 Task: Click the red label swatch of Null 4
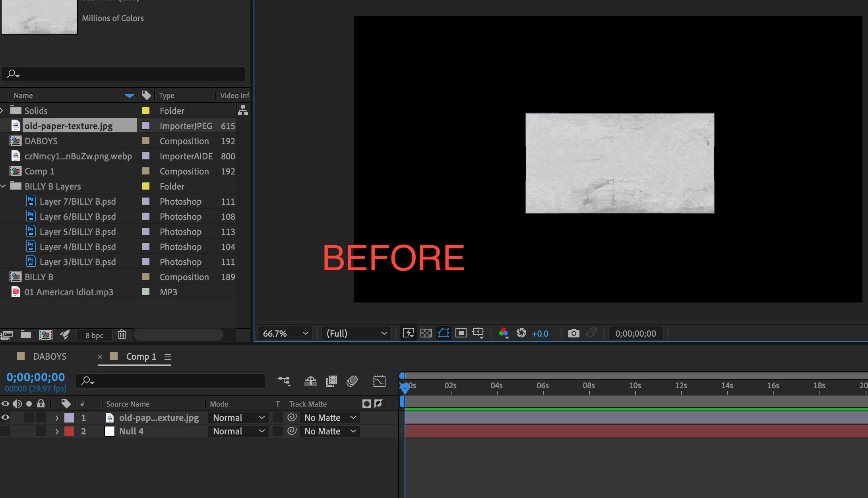coord(69,431)
